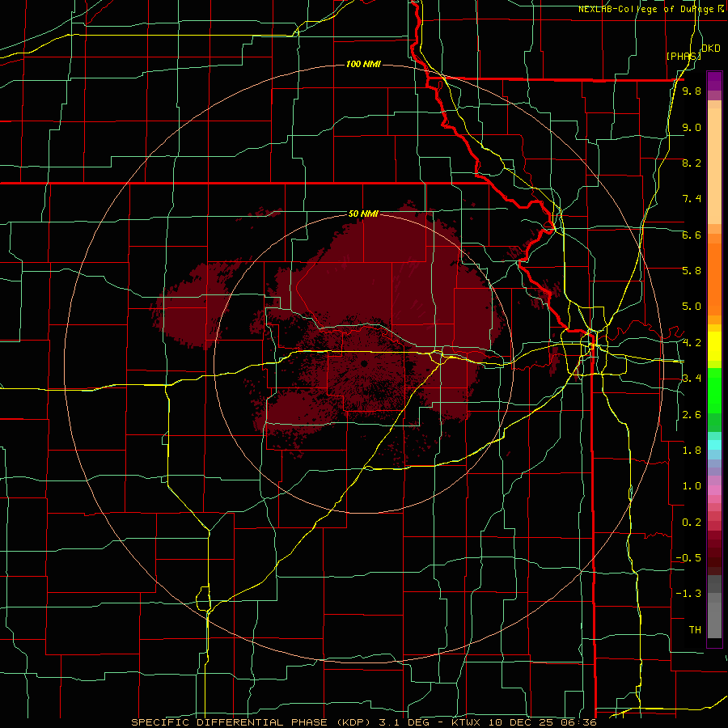Click the 9.0 value on the scale
728x728 pixels.
pos(692,127)
